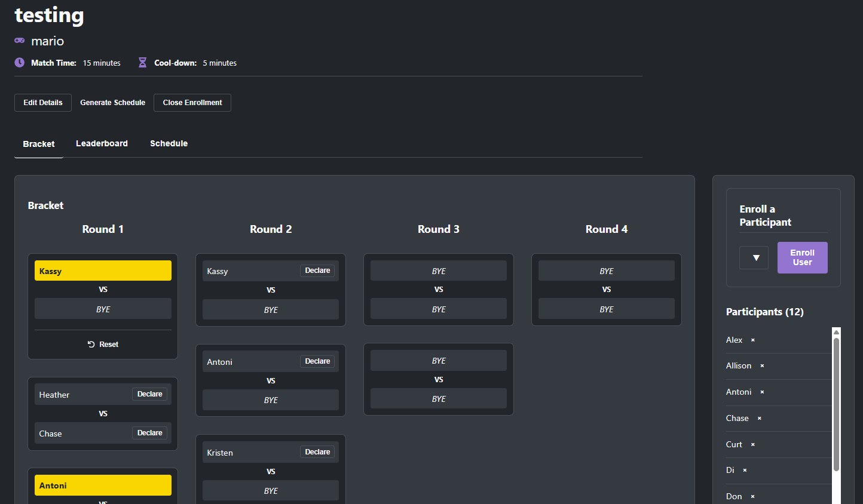Declare Kristen winner in Round 2

coord(317,452)
